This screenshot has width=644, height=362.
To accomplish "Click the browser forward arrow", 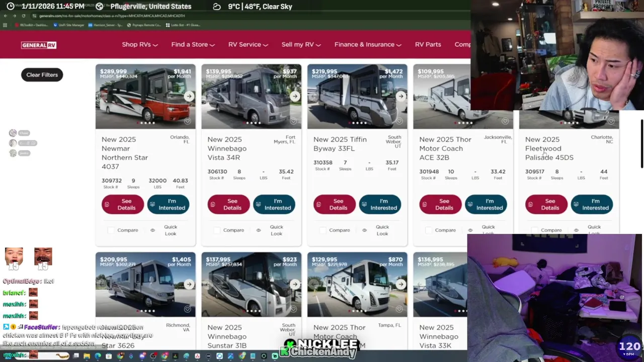I will coord(14,16).
